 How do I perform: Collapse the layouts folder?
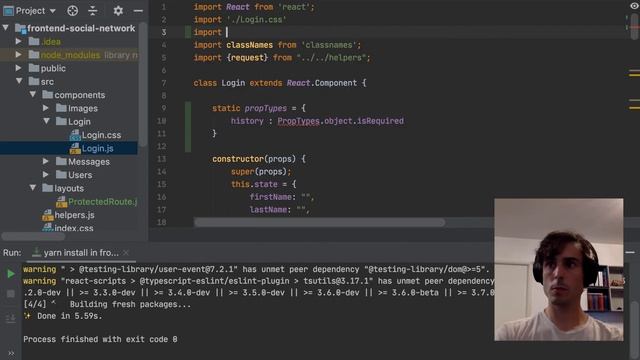tap(33, 188)
